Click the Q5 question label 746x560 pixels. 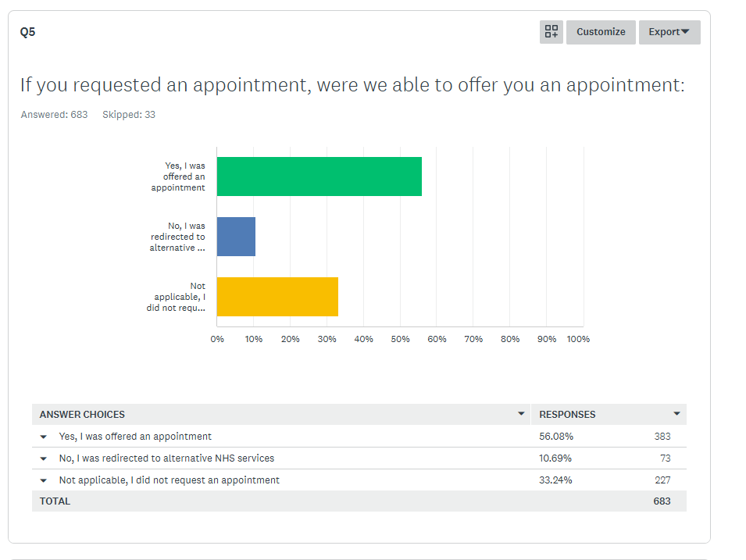[x=28, y=32]
